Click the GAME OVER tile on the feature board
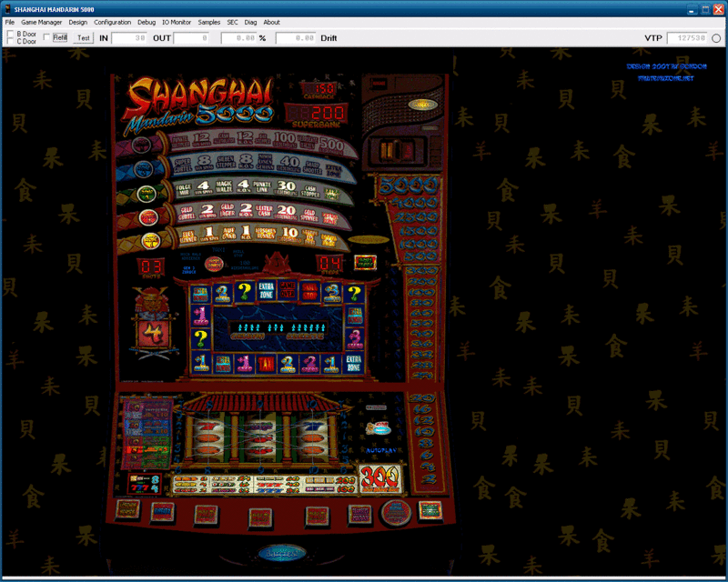 click(x=288, y=290)
